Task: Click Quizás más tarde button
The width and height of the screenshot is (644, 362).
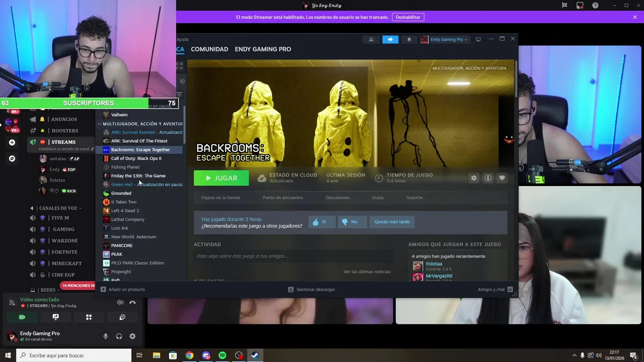Action: [x=392, y=222]
